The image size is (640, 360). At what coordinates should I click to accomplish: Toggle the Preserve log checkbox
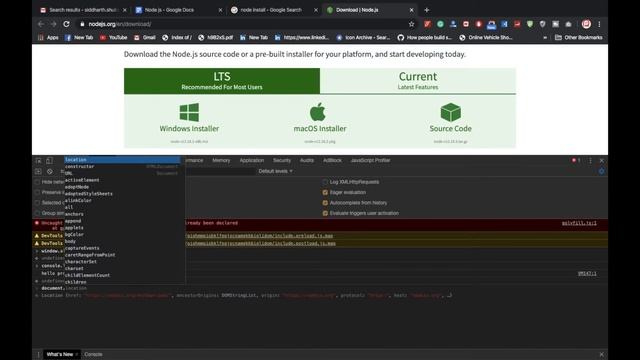38,192
